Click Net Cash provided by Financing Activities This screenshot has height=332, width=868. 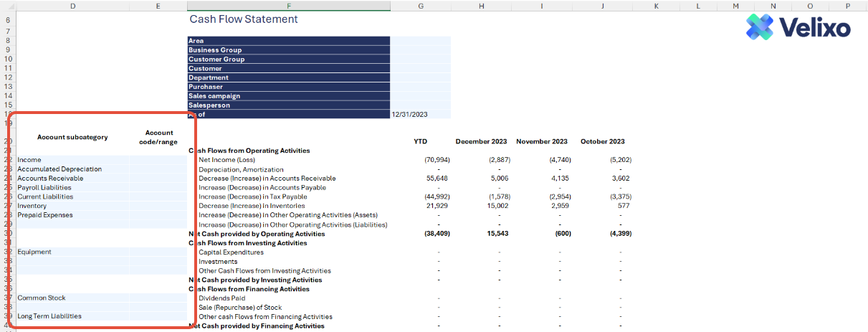256,326
